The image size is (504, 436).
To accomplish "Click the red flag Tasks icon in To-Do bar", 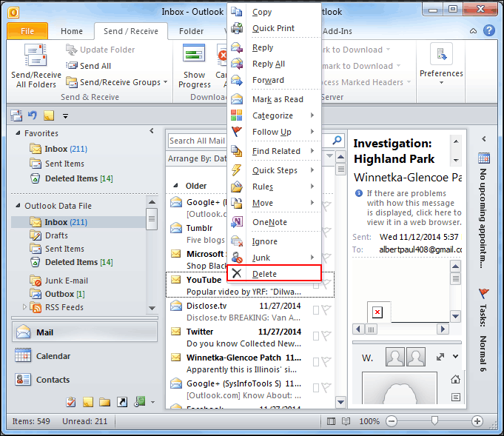I will coord(483,293).
